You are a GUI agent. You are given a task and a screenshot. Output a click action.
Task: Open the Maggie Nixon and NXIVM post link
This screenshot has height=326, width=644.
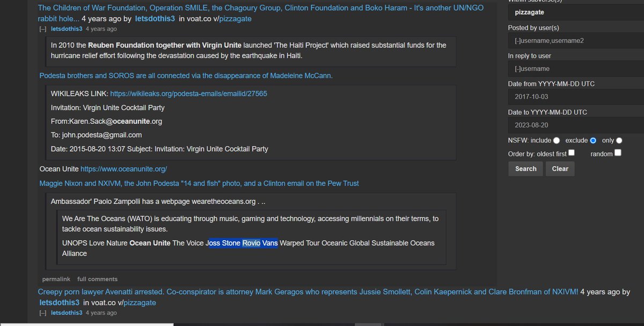199,183
